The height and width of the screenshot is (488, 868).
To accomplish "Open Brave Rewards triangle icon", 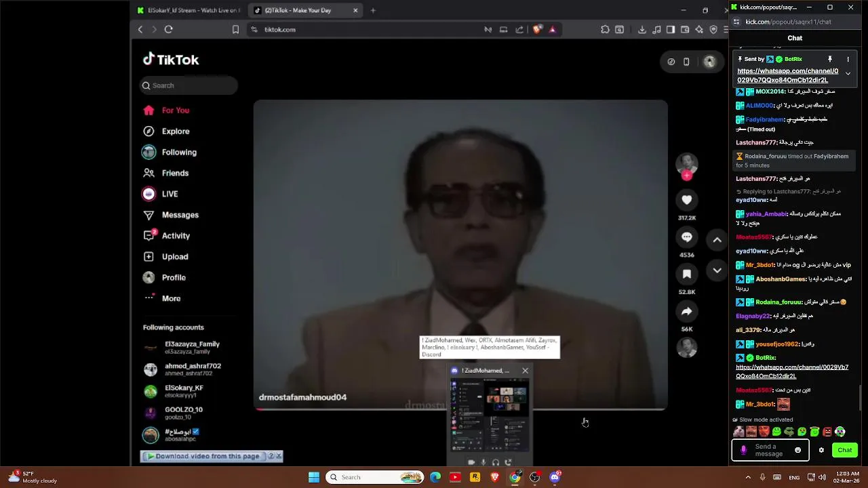I will coord(553,29).
